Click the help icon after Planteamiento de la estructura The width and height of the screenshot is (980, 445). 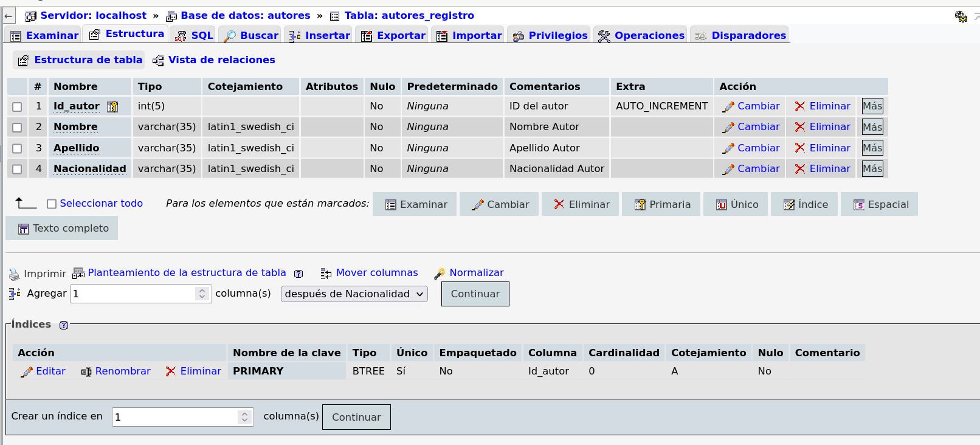coord(298,274)
